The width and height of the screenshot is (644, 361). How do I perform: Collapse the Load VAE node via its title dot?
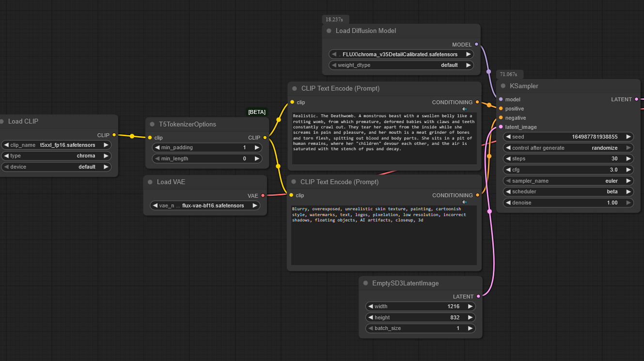150,182
